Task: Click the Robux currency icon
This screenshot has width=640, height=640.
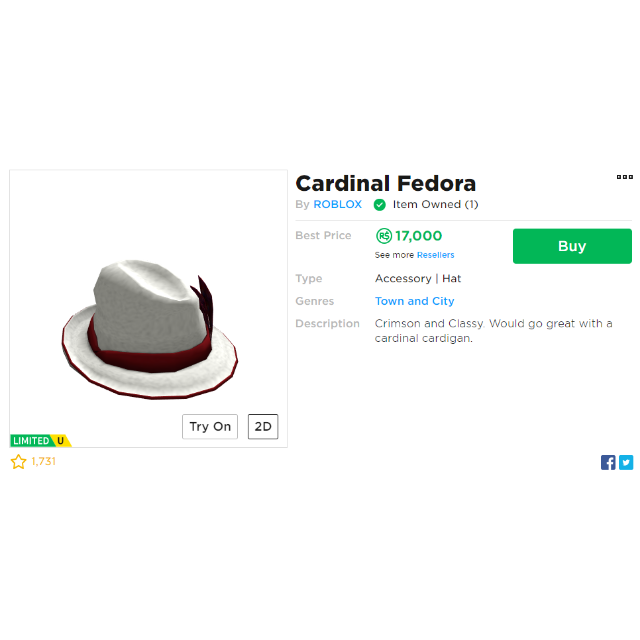Action: point(384,236)
